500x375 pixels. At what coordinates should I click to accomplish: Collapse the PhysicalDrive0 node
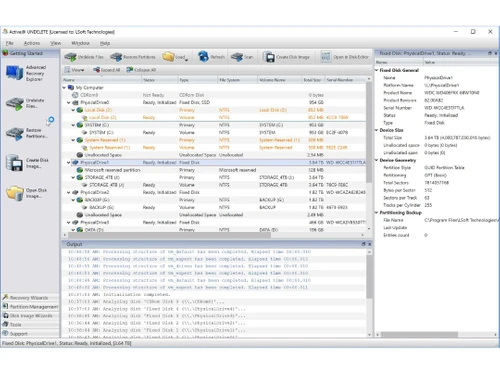69,103
